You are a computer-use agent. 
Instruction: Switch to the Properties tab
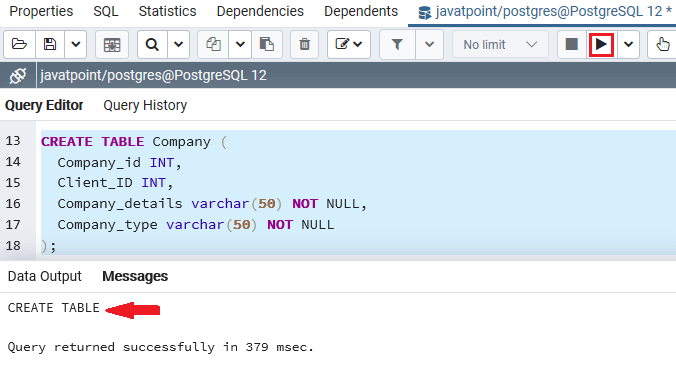(41, 11)
